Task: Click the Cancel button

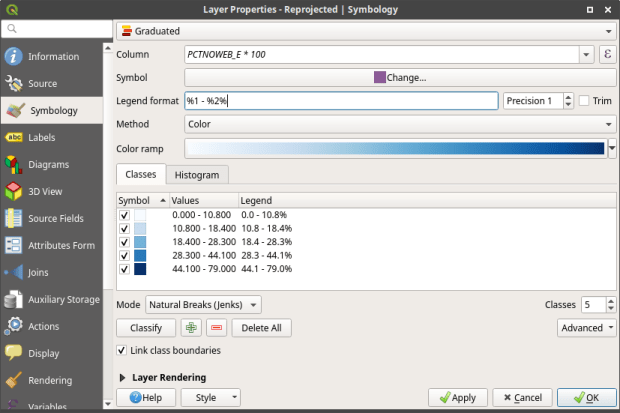Action: pos(522,397)
